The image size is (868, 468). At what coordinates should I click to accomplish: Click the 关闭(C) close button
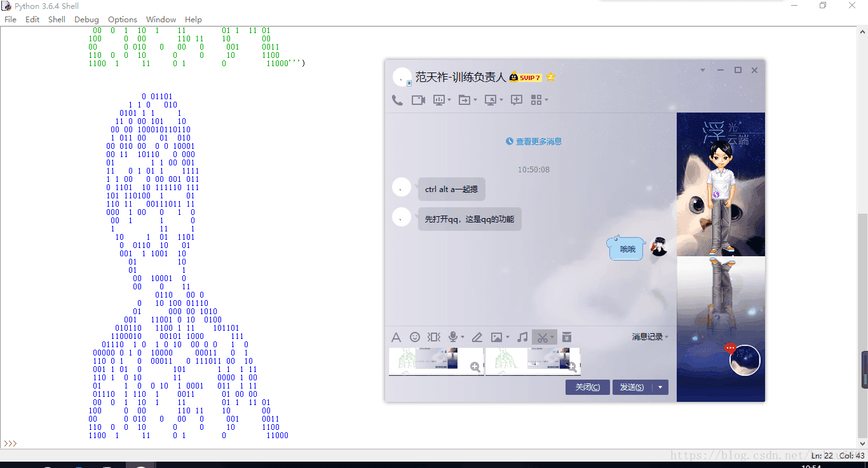tap(588, 387)
